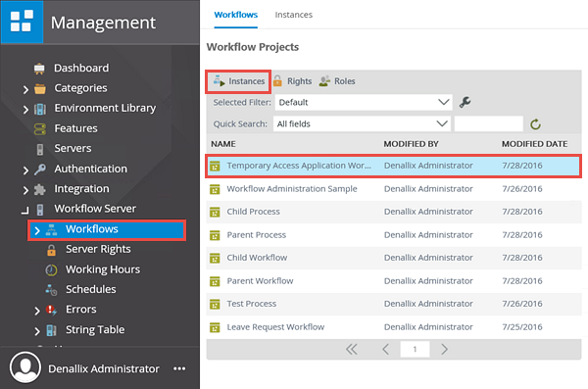
Task: Open the Selected Filter Default dropdown
Action: pos(364,102)
